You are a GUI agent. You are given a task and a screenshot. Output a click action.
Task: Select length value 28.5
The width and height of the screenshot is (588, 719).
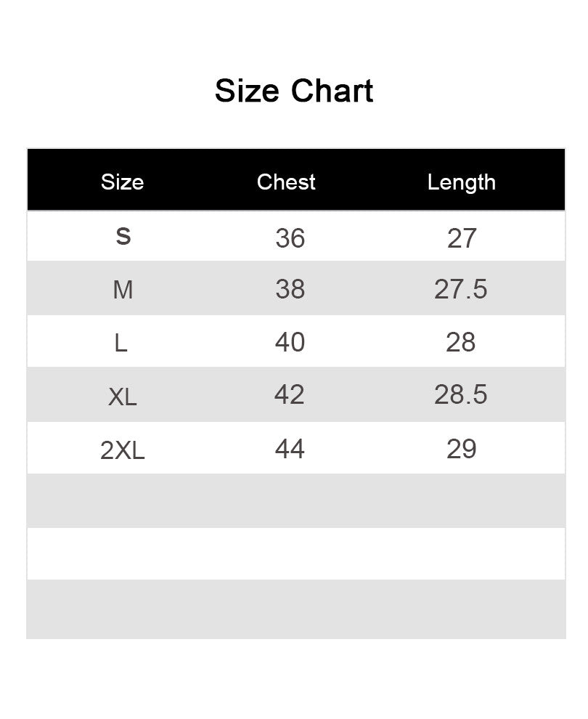pyautogui.click(x=461, y=394)
